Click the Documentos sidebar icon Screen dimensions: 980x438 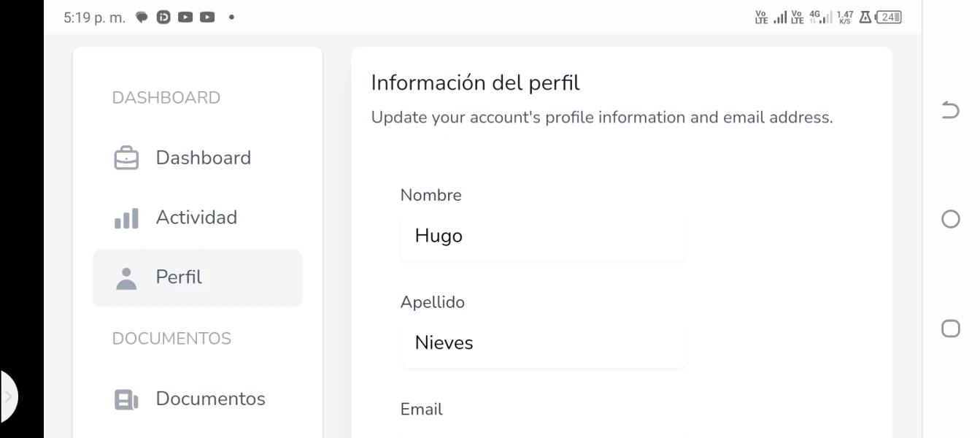[x=126, y=399]
